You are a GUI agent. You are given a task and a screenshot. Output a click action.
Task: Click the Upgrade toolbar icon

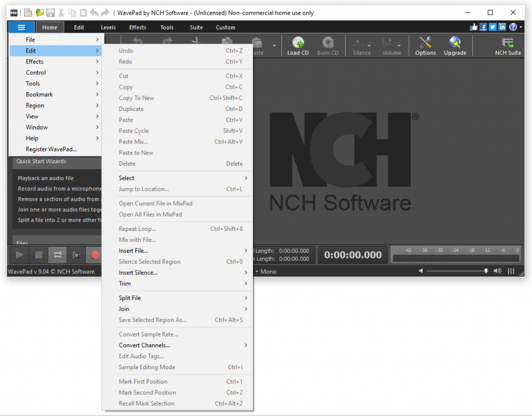[455, 46]
